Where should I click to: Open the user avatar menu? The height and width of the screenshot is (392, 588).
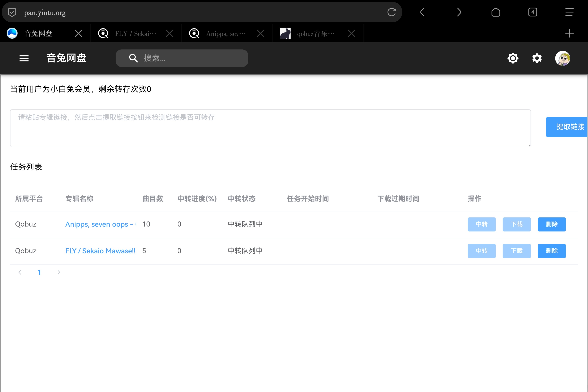click(562, 58)
